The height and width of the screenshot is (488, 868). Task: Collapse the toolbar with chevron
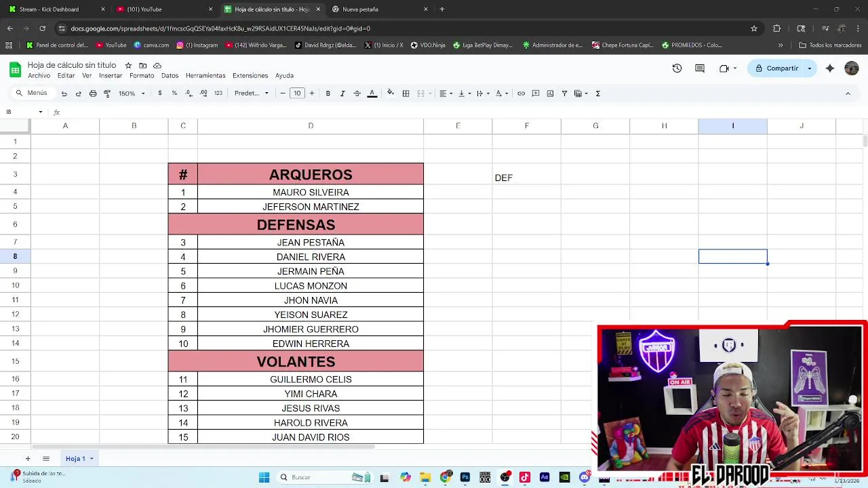tap(848, 94)
